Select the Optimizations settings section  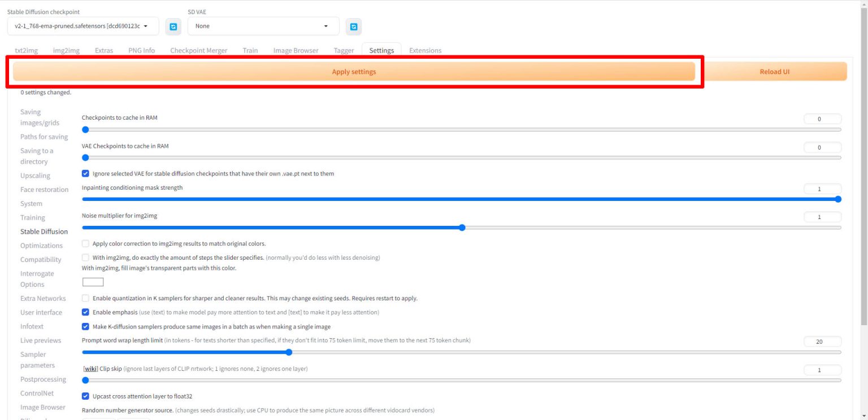(41, 246)
